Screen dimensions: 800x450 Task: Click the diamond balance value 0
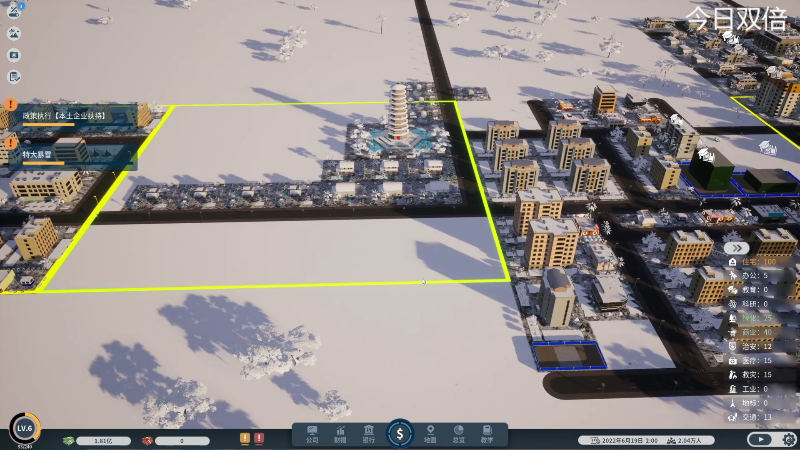[182, 440]
